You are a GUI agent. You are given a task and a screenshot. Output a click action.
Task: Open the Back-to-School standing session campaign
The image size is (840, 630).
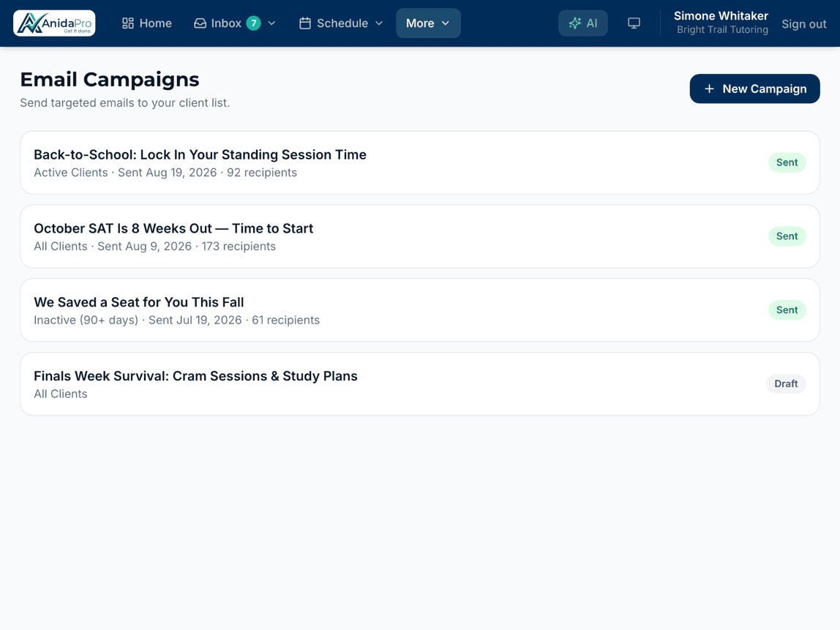click(x=420, y=162)
